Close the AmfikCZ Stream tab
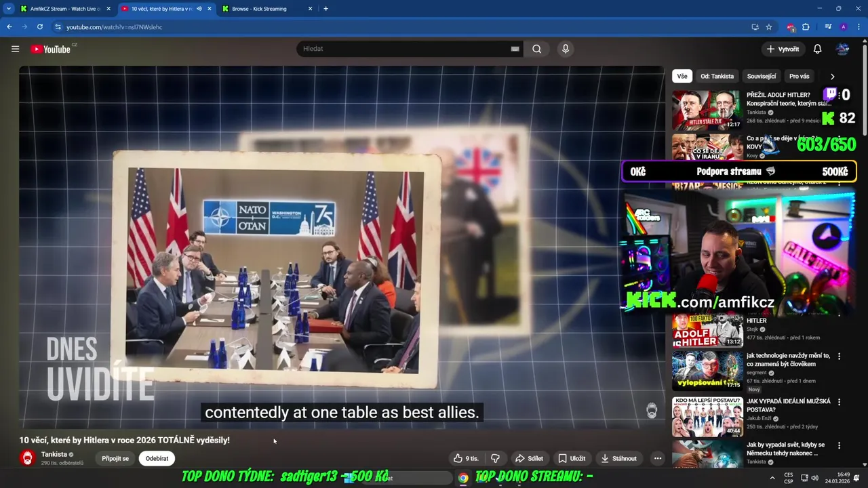 [x=108, y=9]
